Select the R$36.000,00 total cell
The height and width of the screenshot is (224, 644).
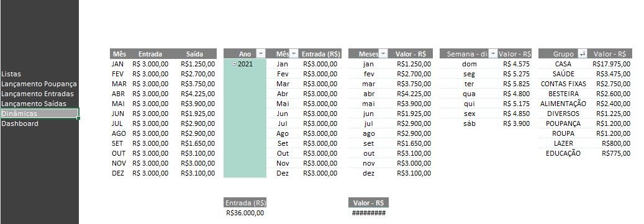[245, 212]
